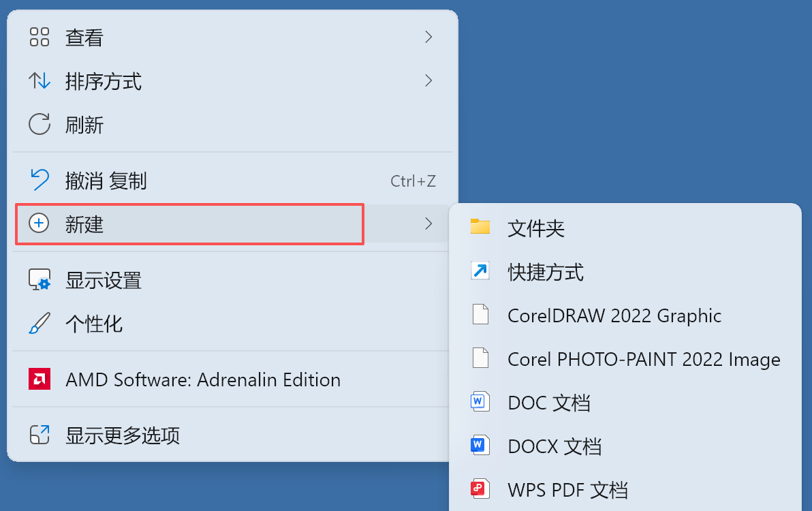Select Corel PHOTO-PAINT 2022 Image entry
The width and height of the screenshot is (812, 511).
point(644,359)
